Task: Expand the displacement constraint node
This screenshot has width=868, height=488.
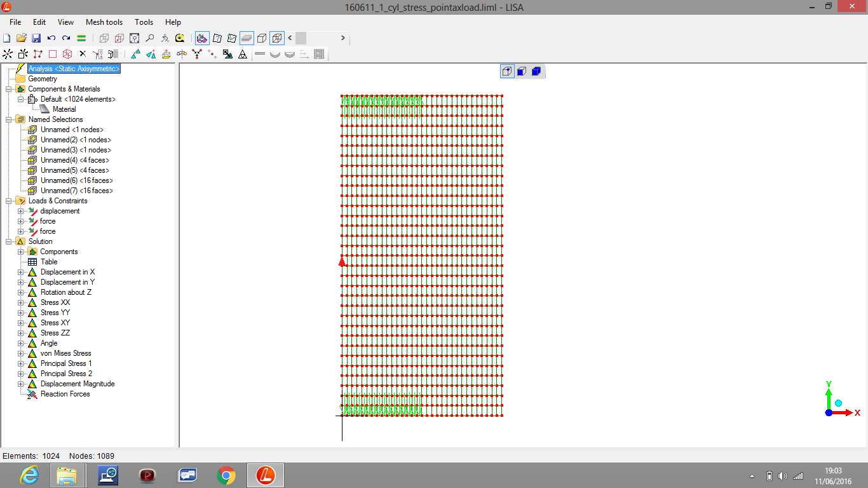Action: click(20, 211)
